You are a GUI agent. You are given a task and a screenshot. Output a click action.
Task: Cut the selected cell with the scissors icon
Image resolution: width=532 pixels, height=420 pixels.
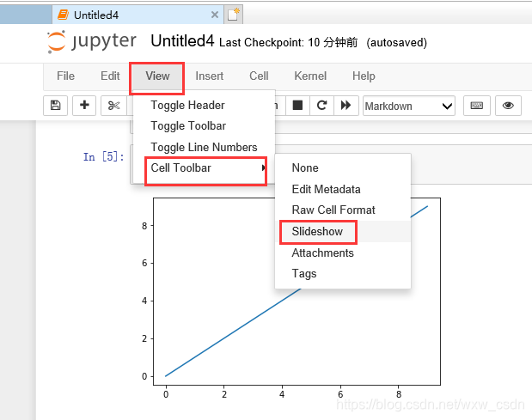113,106
